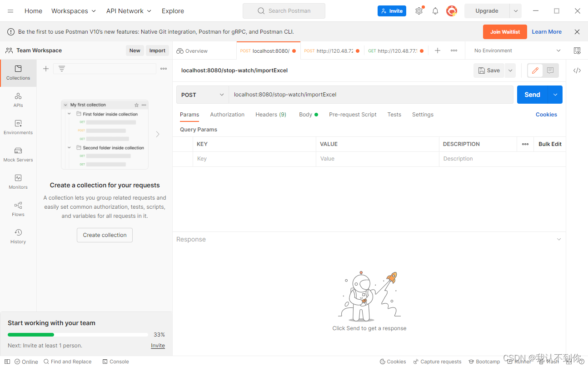This screenshot has width=588, height=367.
Task: Switch to the GET http://120.48.77 tab
Action: (396, 51)
